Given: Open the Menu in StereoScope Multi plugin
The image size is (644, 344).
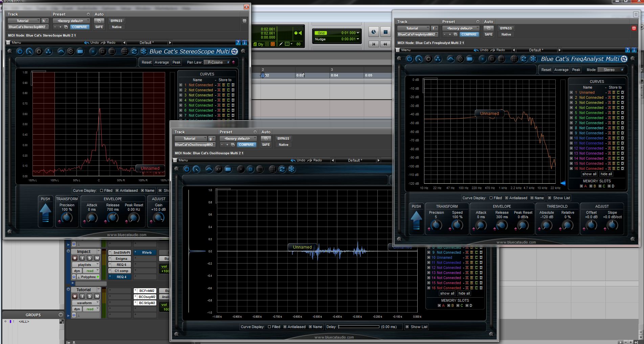Looking at the screenshot, I should [16, 43].
